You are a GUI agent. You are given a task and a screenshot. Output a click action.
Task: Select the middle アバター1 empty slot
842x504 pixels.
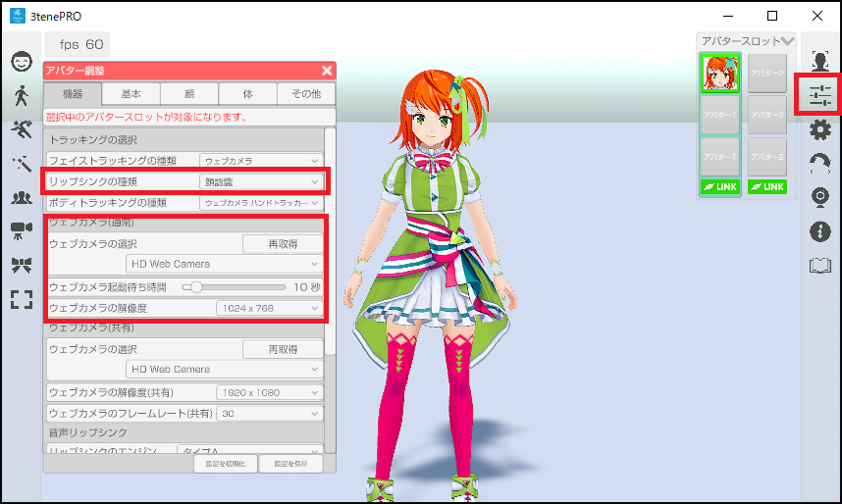point(720,115)
